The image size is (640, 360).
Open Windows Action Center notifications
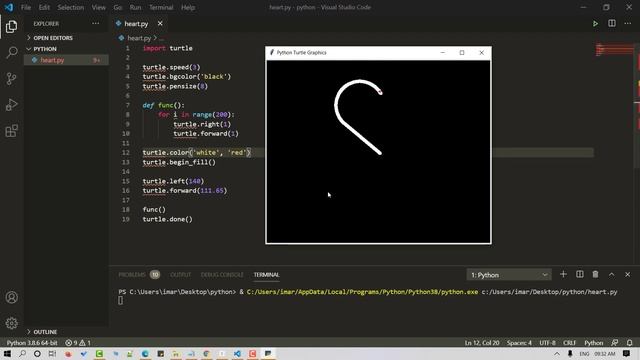coord(627,353)
